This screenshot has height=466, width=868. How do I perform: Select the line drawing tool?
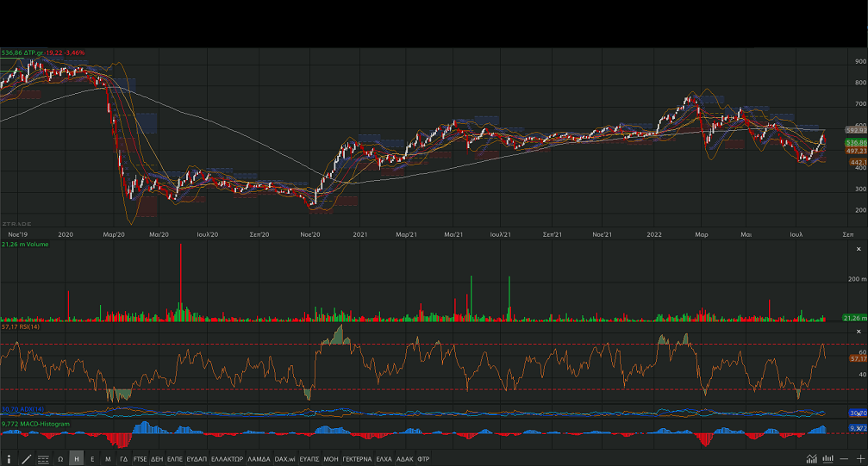pyautogui.click(x=26, y=459)
